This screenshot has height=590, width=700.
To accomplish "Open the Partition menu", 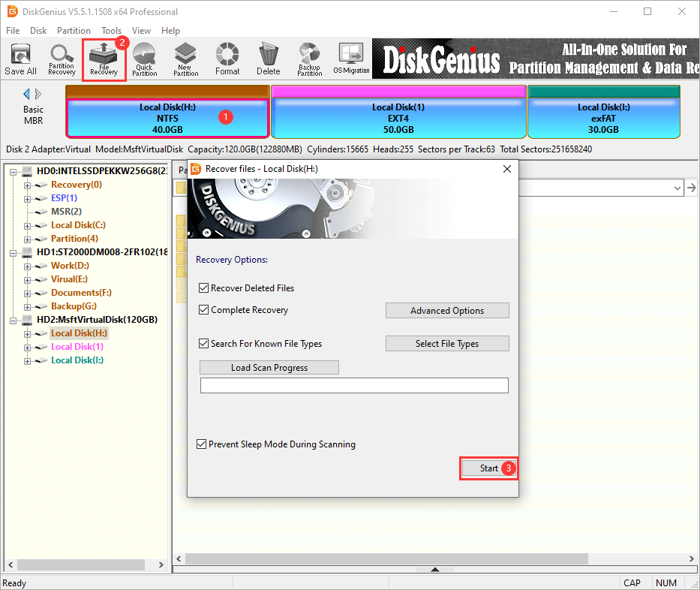I will point(74,30).
